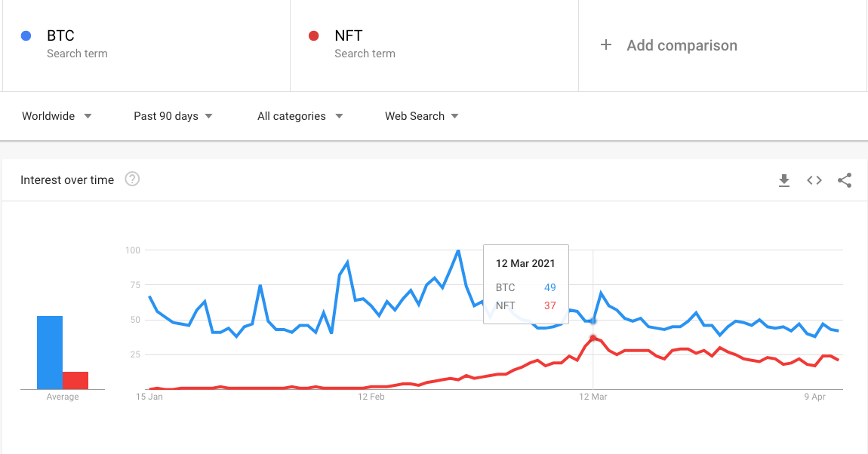Expand the Worldwide region dropdown
Screen dimensions: 868x454
click(x=57, y=116)
